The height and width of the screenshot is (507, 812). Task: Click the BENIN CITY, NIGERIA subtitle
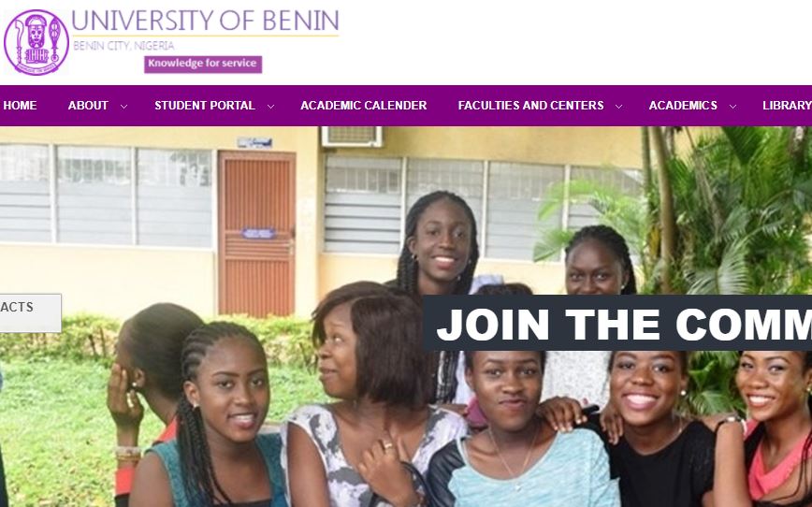click(x=123, y=46)
